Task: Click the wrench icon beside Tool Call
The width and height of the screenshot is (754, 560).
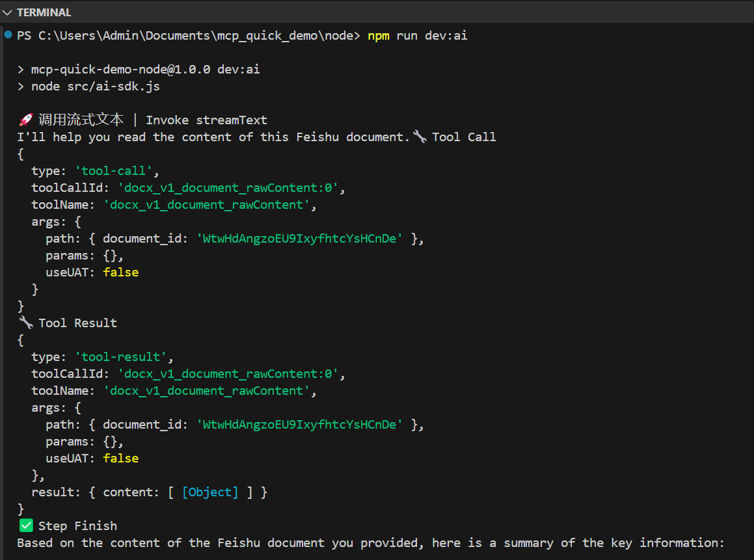Action: click(420, 137)
